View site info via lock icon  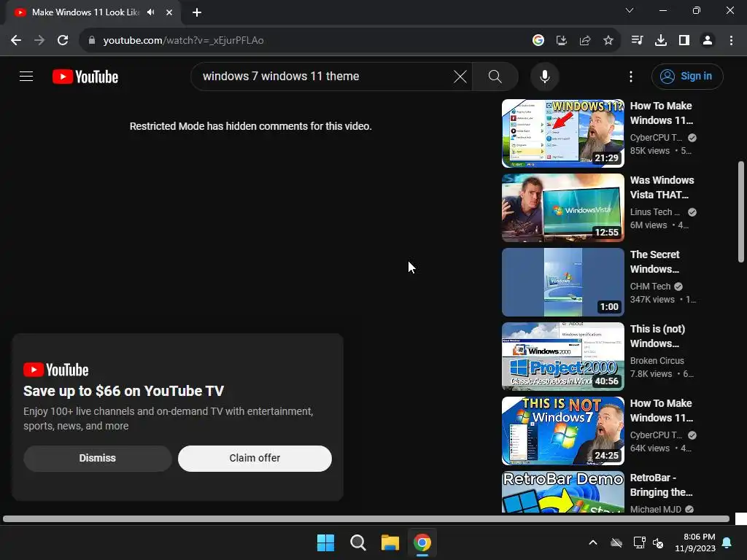tap(92, 41)
